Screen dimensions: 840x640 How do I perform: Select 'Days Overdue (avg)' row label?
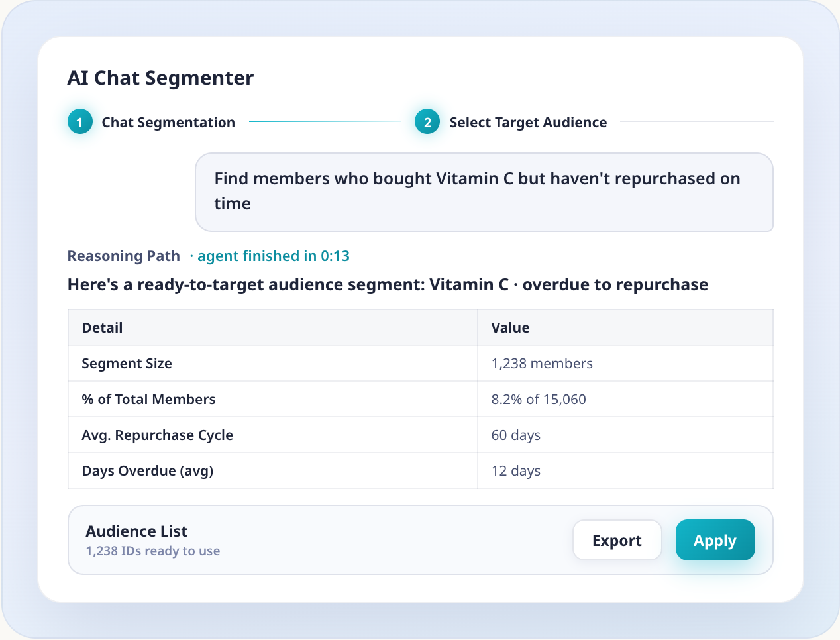(x=147, y=471)
